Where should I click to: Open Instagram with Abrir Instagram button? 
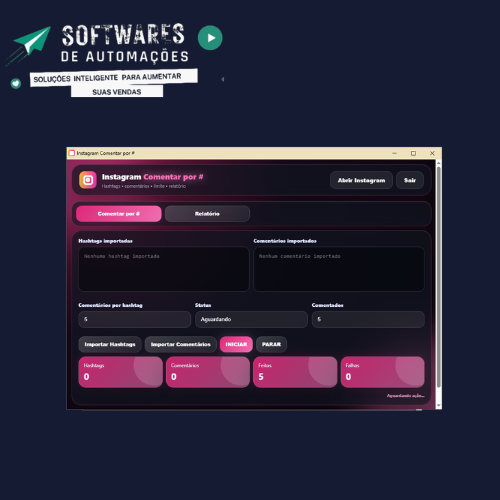[x=361, y=180]
